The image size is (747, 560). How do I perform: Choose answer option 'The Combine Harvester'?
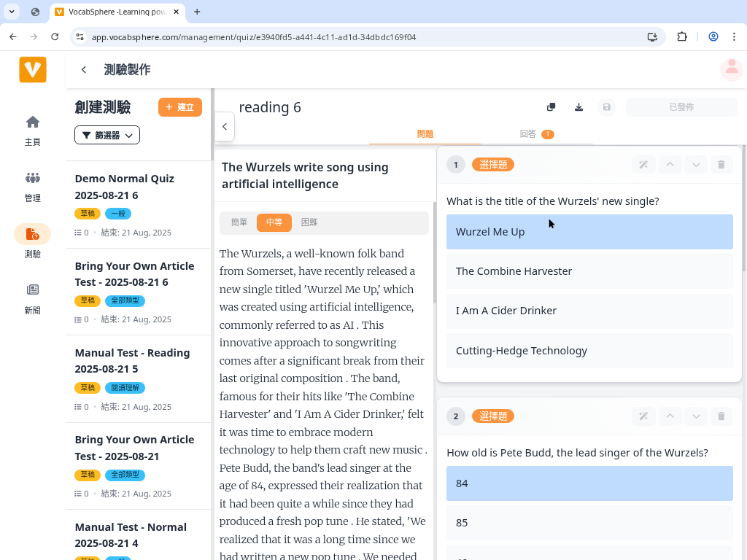coord(589,271)
